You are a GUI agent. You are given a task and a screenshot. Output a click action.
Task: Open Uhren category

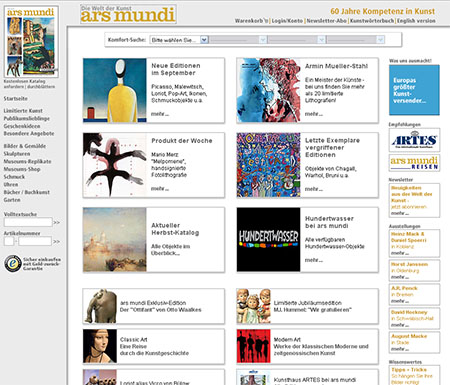pyautogui.click(x=11, y=184)
